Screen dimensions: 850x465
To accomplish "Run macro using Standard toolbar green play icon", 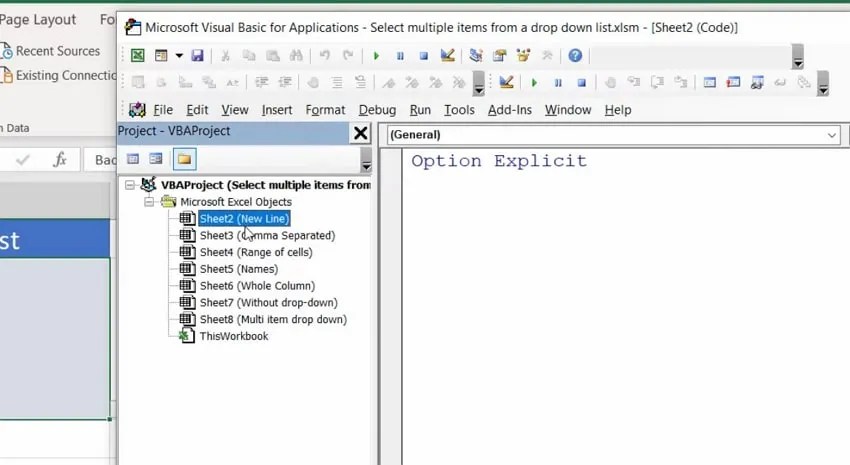I will [x=376, y=55].
